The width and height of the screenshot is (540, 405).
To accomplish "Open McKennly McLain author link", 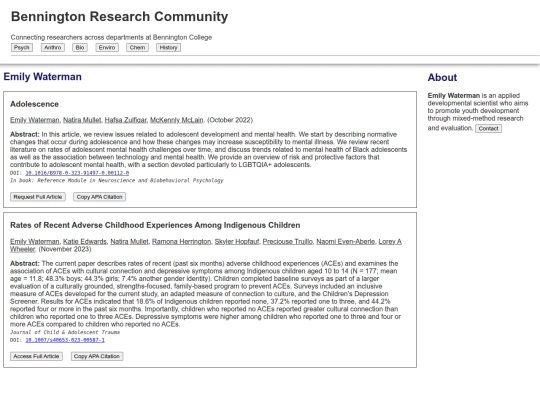I will [x=177, y=120].
